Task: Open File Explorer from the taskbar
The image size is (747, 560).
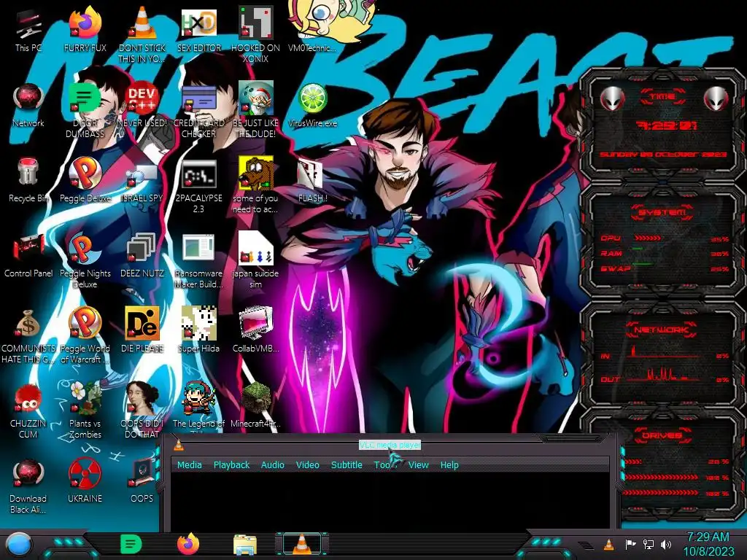Action: click(245, 544)
